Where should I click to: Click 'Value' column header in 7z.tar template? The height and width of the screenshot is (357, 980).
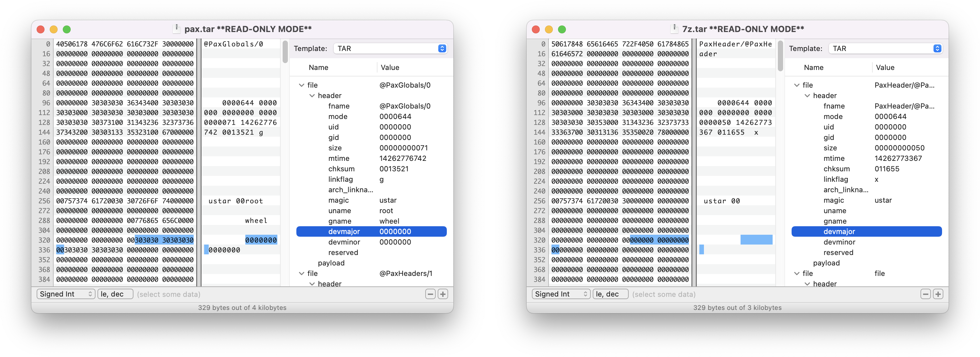tap(885, 67)
